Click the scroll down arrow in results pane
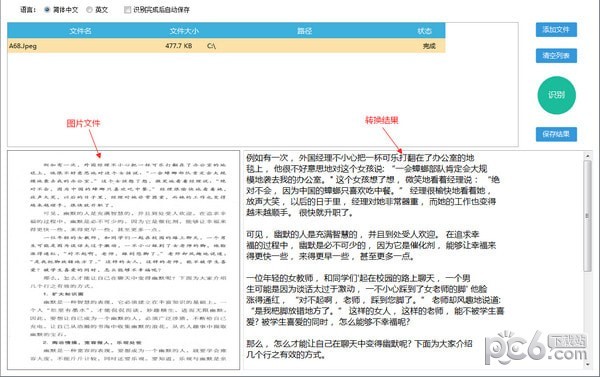 587,365
